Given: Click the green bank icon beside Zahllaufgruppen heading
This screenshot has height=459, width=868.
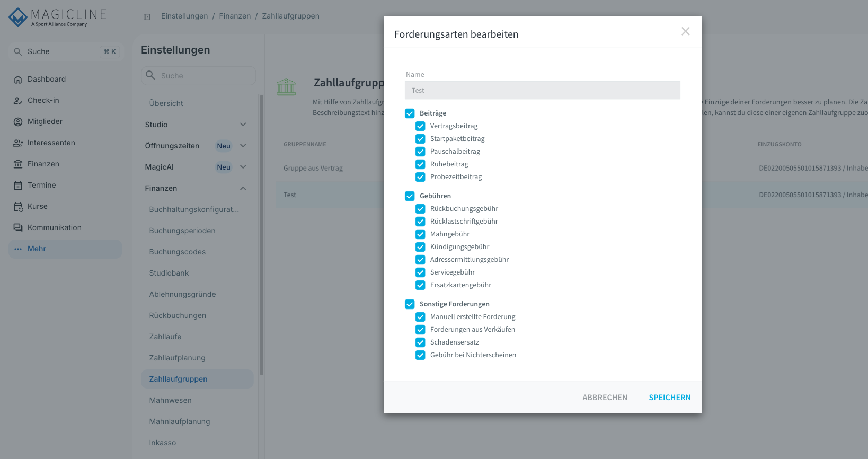Looking at the screenshot, I should click(x=286, y=87).
